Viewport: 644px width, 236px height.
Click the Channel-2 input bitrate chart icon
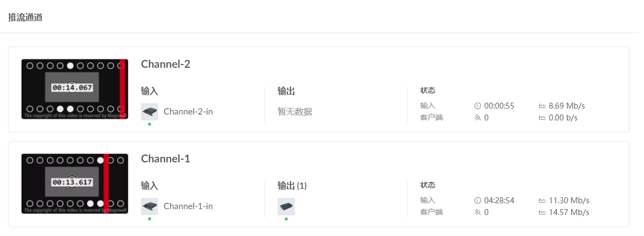[x=542, y=106]
